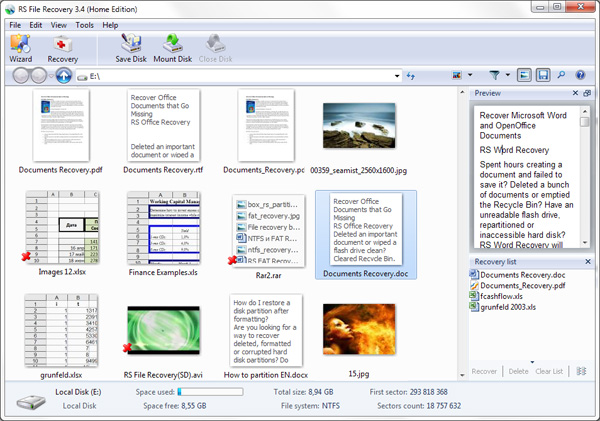This screenshot has width=600, height=421.
Task: Click the Save Disk icon
Action: [x=131, y=48]
